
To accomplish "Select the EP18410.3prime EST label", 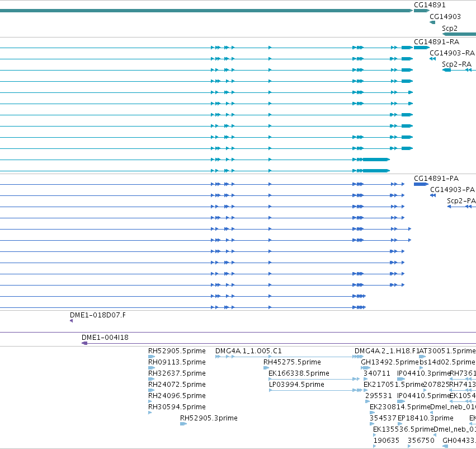I will [426, 418].
